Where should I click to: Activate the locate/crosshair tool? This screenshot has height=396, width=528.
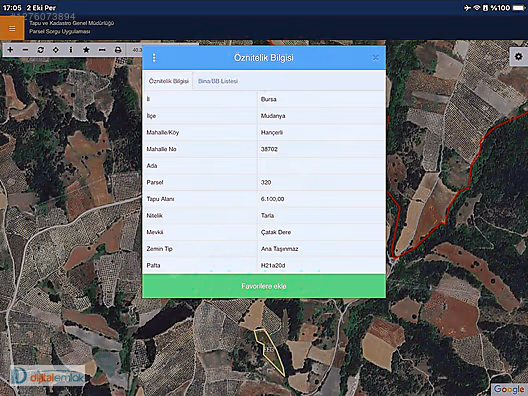pyautogui.click(x=56, y=50)
